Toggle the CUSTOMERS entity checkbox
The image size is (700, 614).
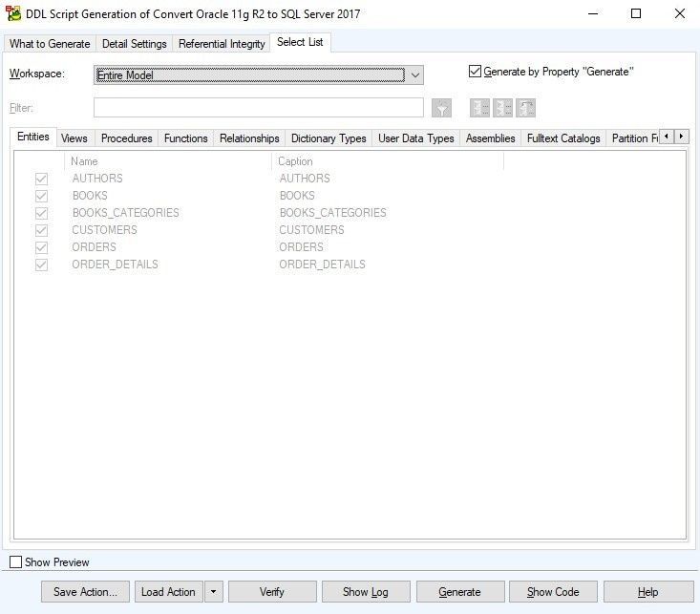tap(41, 230)
